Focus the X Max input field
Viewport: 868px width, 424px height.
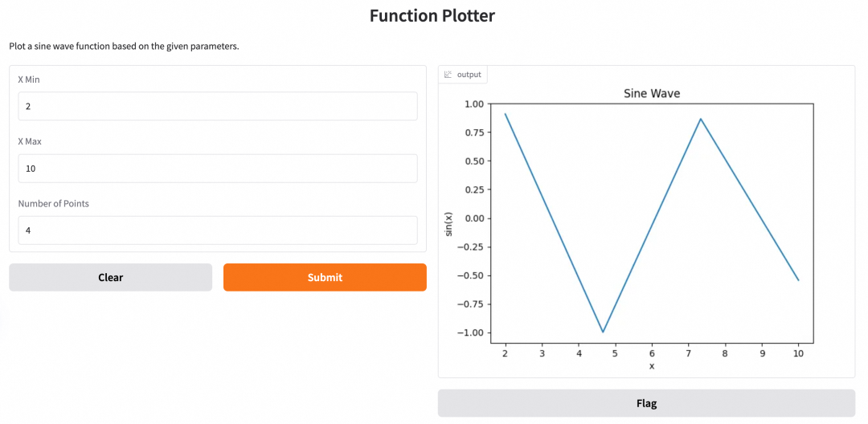click(x=218, y=169)
